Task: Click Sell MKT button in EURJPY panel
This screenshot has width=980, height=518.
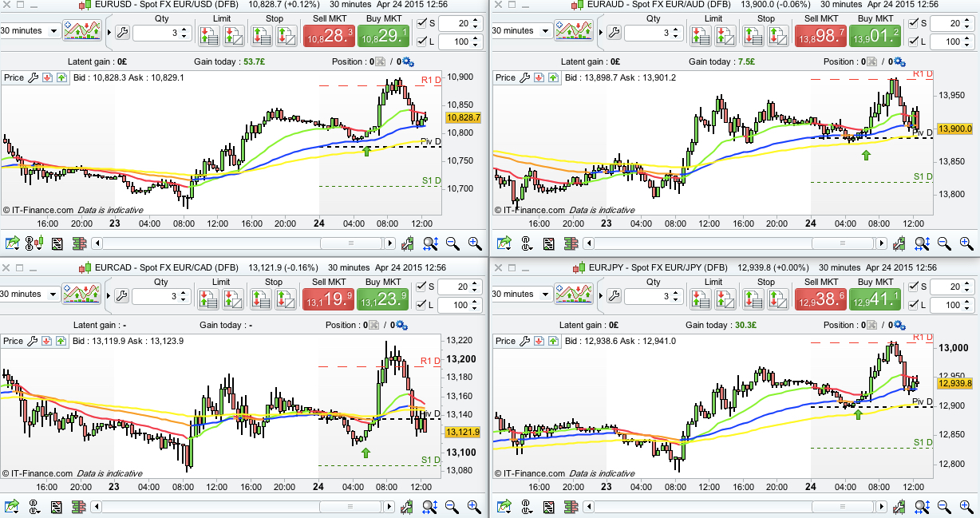Action: click(x=820, y=299)
